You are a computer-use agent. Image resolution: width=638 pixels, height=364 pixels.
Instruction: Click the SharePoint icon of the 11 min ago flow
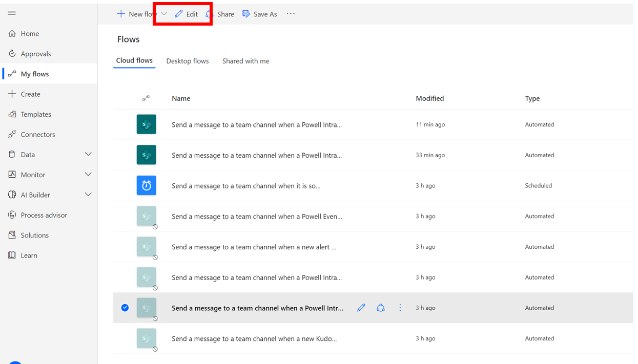tap(147, 124)
